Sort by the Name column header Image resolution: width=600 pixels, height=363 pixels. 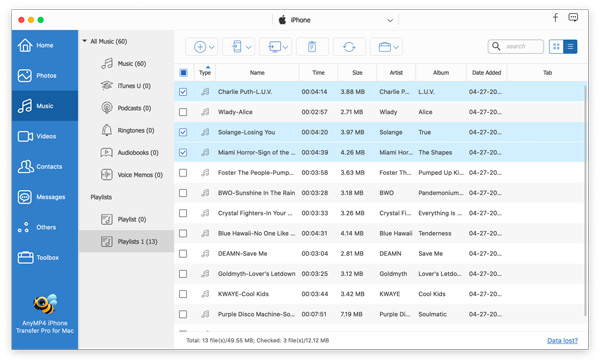click(x=257, y=72)
